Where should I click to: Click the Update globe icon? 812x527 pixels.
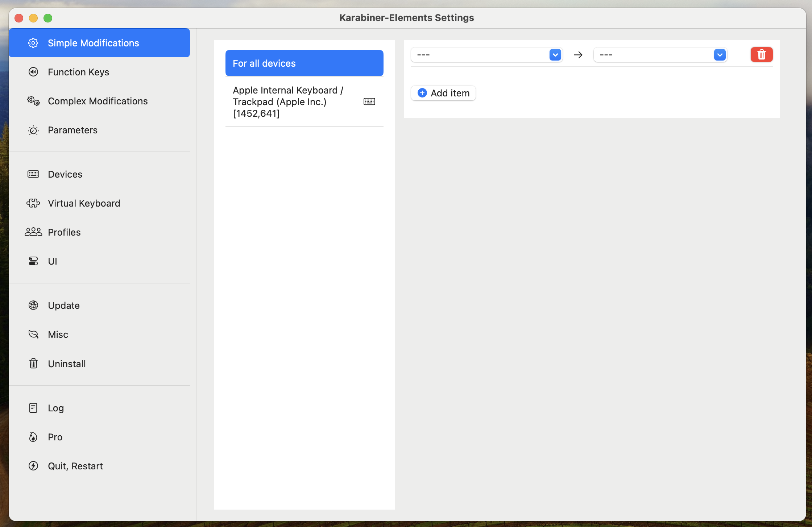[33, 305]
